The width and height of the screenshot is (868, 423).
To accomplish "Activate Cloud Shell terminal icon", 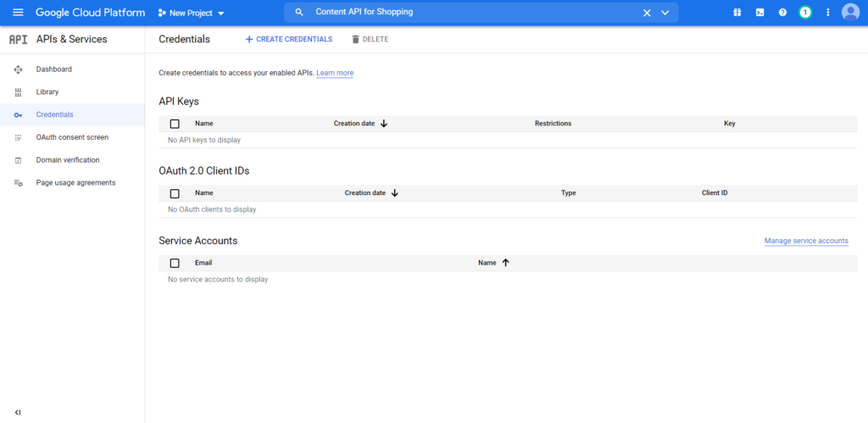I will (760, 12).
